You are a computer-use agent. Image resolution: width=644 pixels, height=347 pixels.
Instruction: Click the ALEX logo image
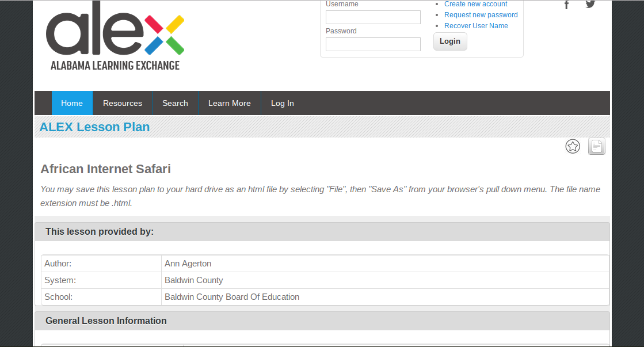pos(115,36)
